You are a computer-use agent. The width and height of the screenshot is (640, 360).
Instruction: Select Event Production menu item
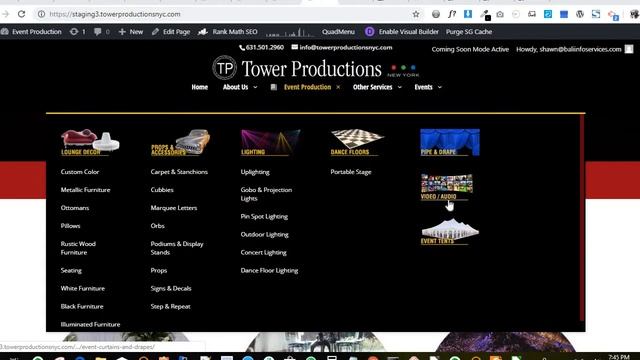307,87
